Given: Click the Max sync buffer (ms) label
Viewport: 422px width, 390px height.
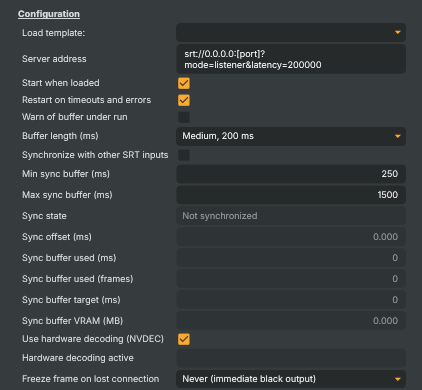Looking at the screenshot, I should (67, 195).
